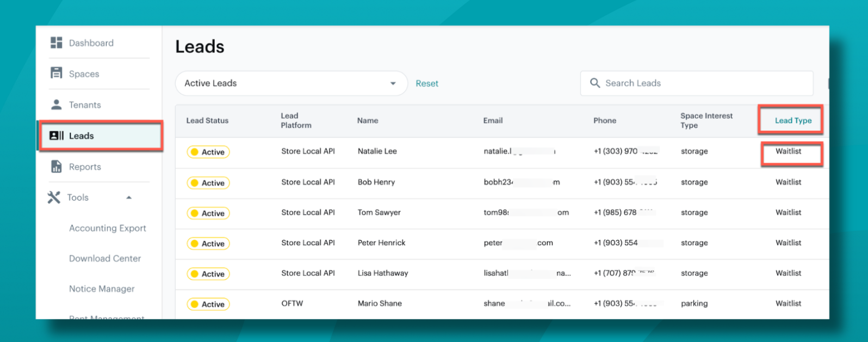The width and height of the screenshot is (868, 342).
Task: Sort by Lead Type column header
Action: point(793,120)
